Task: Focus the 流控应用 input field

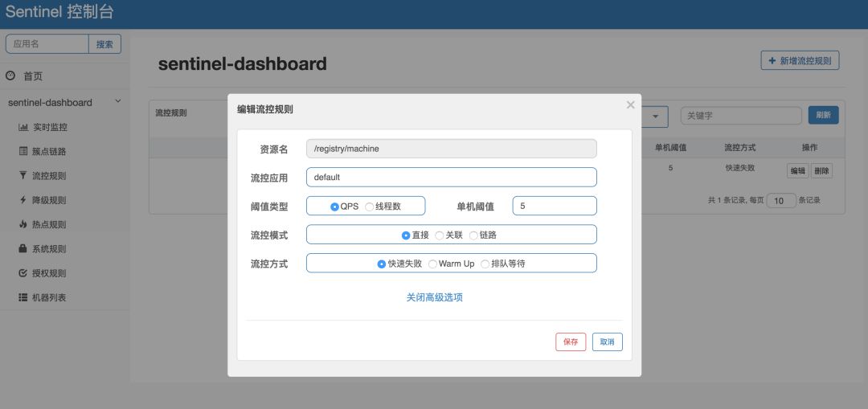Action: coord(451,177)
